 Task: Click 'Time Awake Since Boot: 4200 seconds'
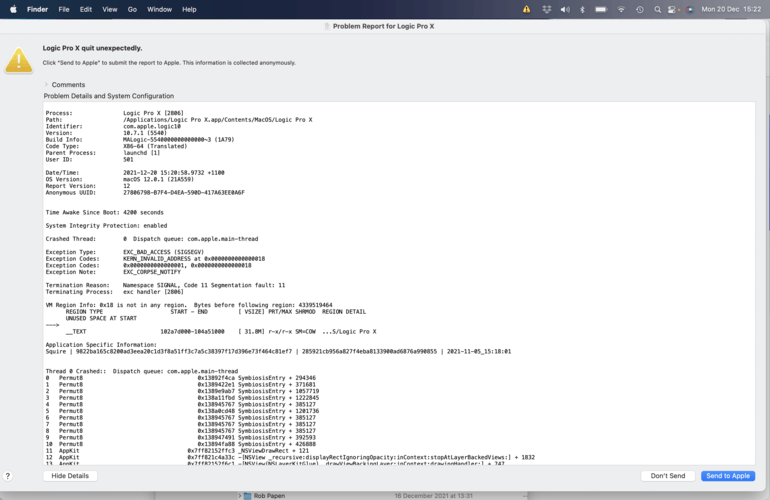[105, 213]
